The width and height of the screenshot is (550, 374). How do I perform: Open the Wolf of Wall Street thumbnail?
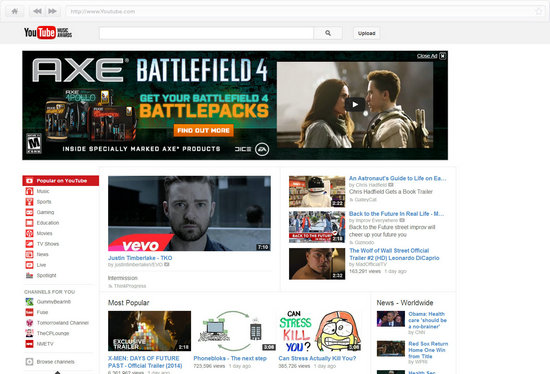[x=317, y=264]
